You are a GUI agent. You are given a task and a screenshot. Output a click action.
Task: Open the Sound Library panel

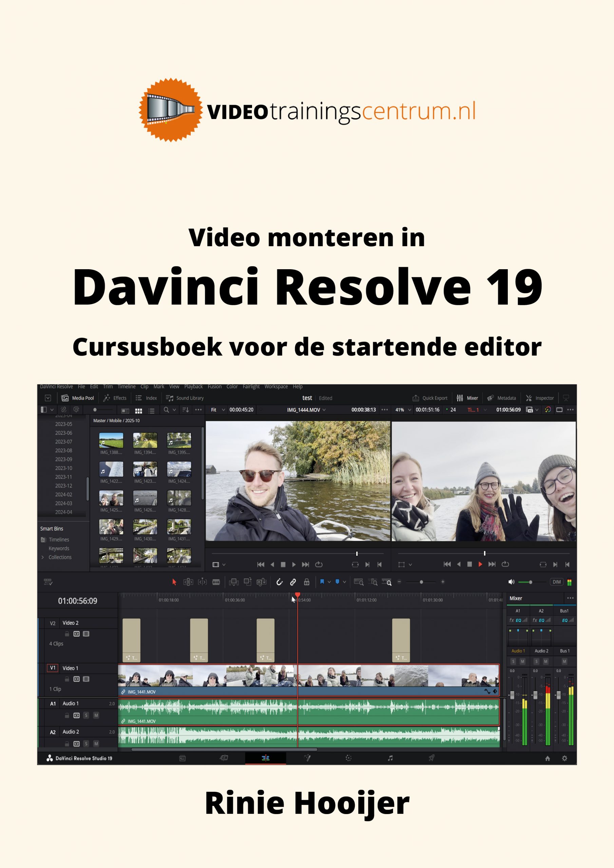pos(185,398)
